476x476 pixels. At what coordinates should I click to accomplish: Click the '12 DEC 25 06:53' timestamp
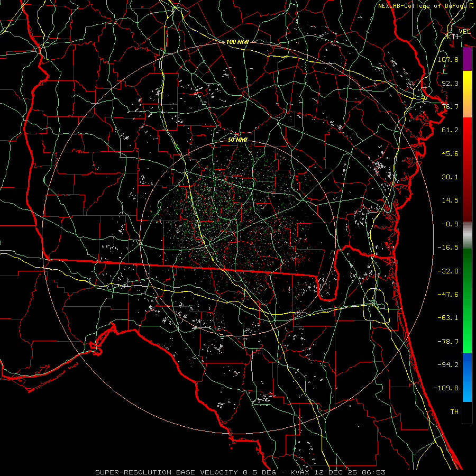tap(349, 472)
